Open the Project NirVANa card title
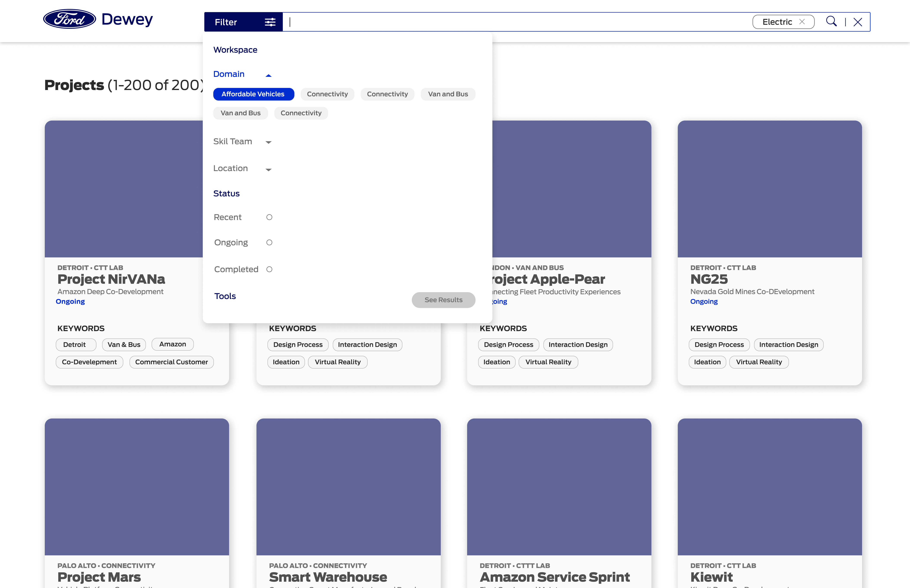Image resolution: width=910 pixels, height=588 pixels. (111, 279)
